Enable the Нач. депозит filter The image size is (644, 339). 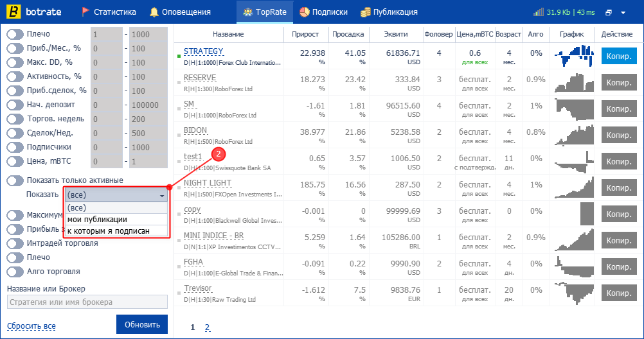(x=15, y=105)
